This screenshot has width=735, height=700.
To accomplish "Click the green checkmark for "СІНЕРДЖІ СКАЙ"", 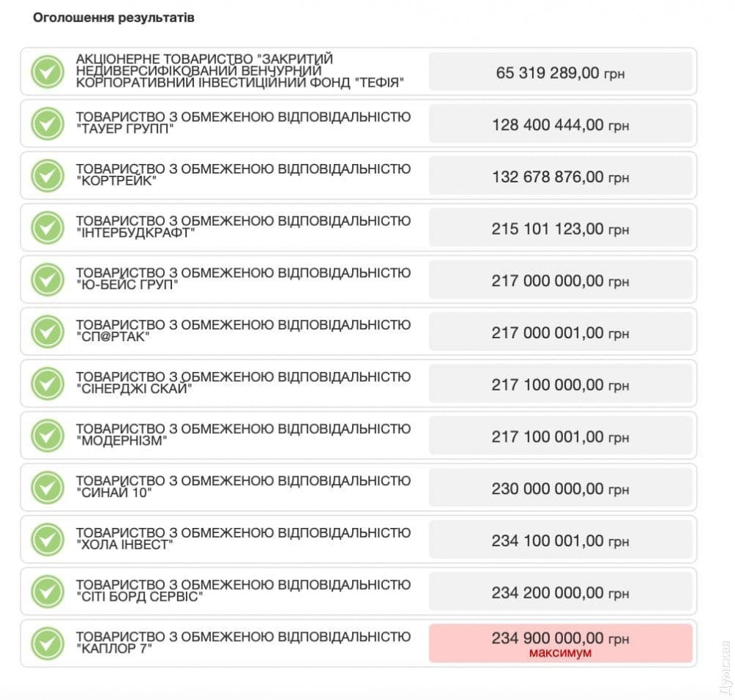I will (x=48, y=384).
